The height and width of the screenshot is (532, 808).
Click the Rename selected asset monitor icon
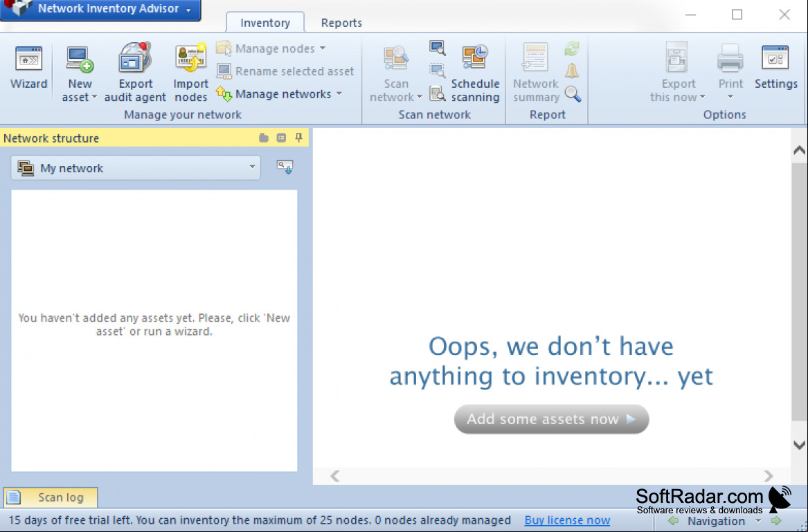pos(224,71)
